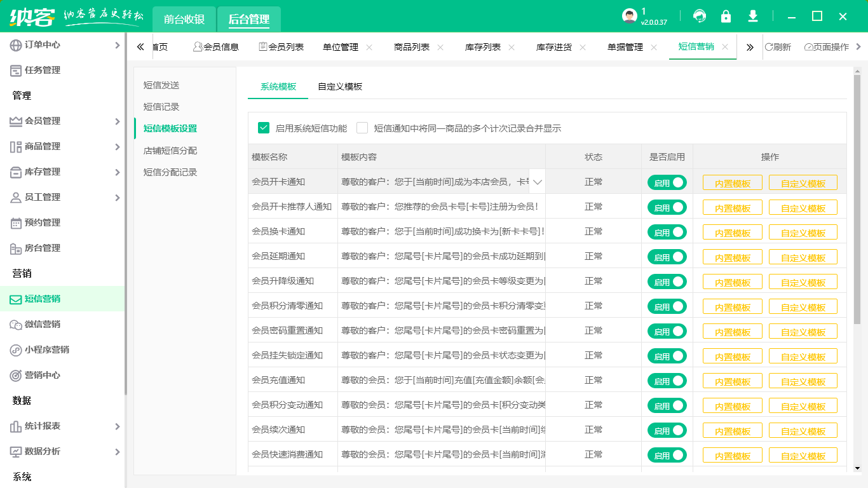Open 小程序营销 from the sidebar
This screenshot has width=868, height=488.
coord(14,349)
